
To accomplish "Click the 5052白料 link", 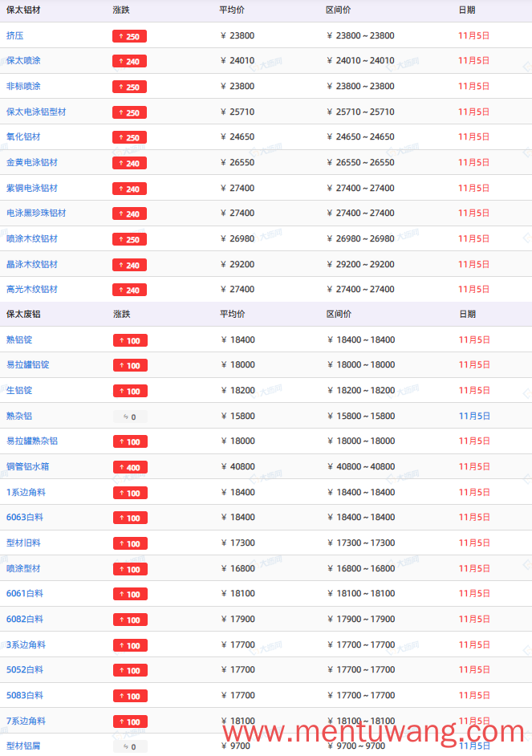I will click(x=25, y=669).
